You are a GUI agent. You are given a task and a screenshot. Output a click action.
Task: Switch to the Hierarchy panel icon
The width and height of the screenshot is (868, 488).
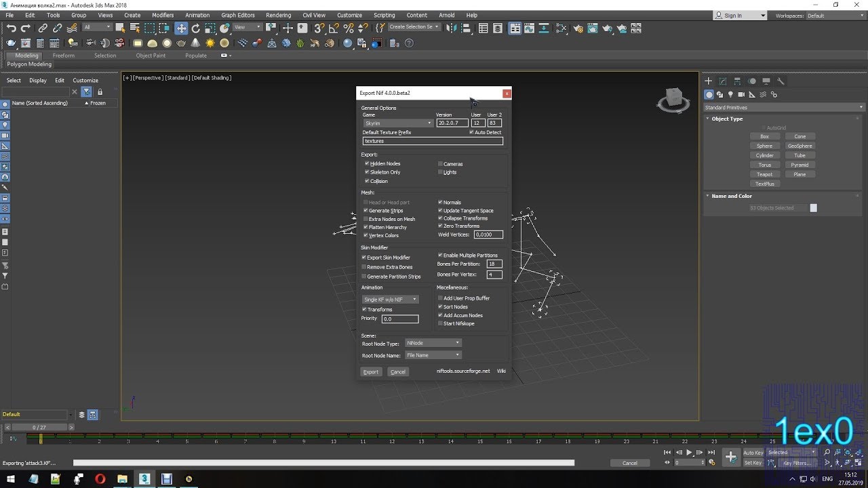coord(737,81)
